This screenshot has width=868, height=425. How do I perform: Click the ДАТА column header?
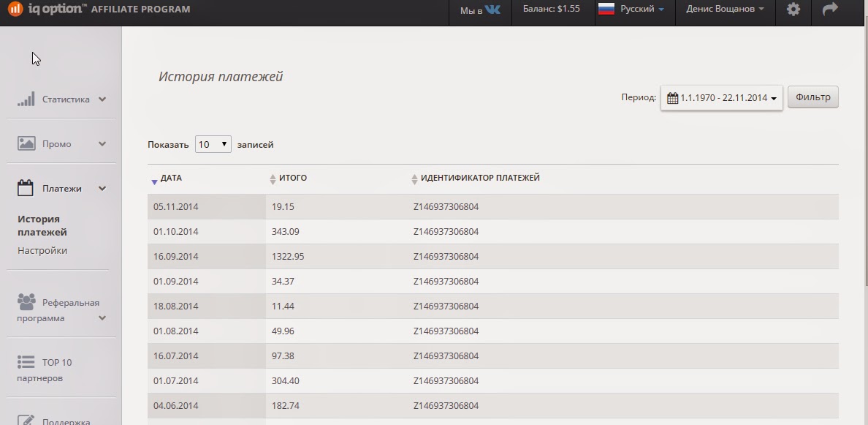point(171,178)
